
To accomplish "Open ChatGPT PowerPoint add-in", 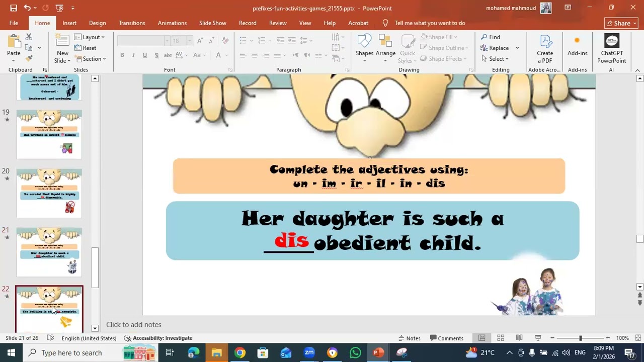I will 612,49.
